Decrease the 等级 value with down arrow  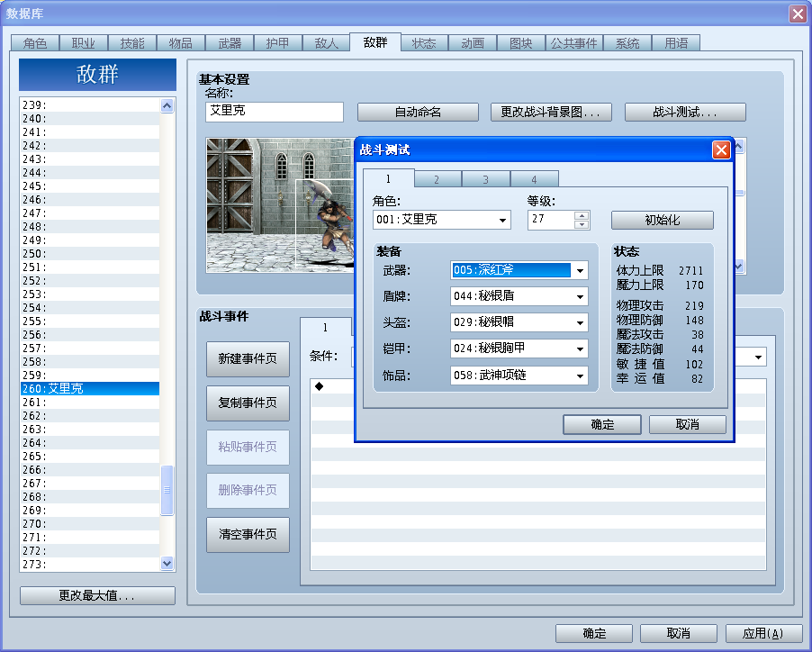point(582,224)
